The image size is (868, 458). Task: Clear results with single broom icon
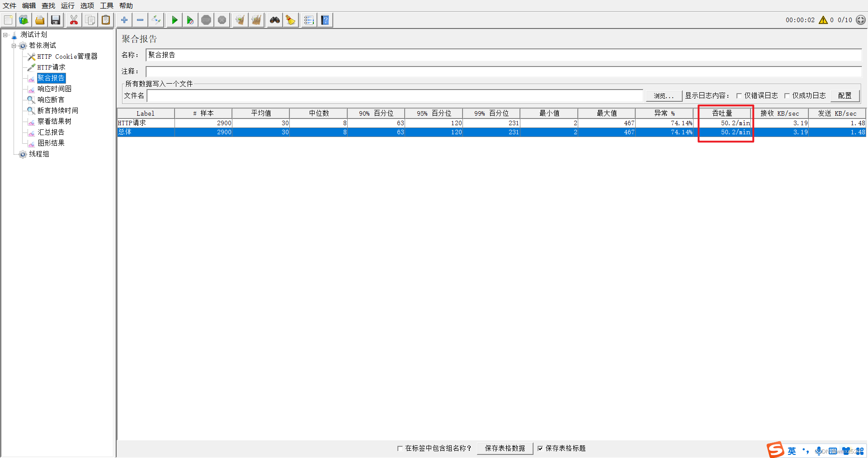241,20
